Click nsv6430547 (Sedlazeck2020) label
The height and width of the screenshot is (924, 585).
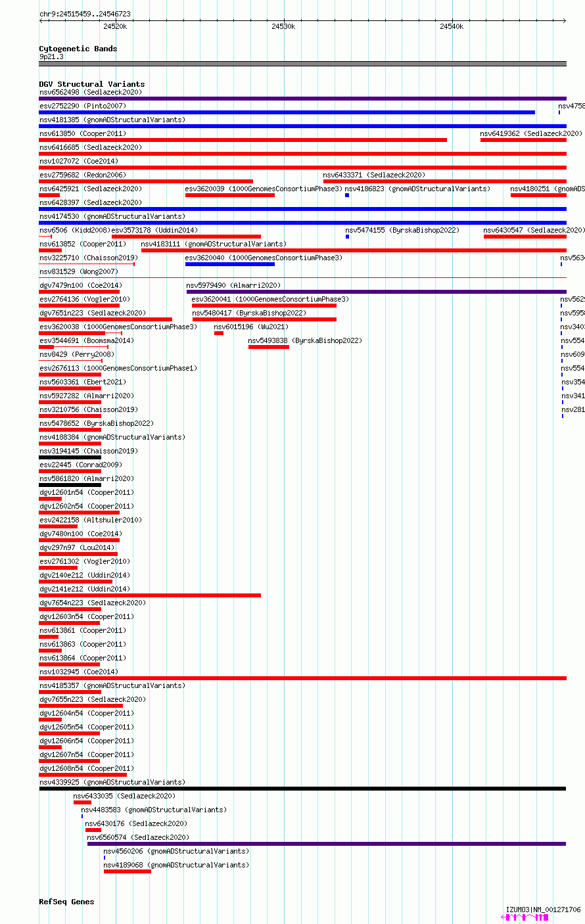pyautogui.click(x=534, y=230)
